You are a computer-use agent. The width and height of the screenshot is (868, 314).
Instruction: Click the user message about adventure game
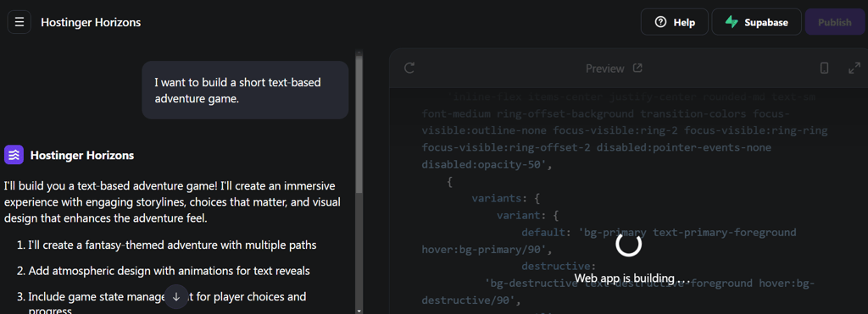pos(245,90)
